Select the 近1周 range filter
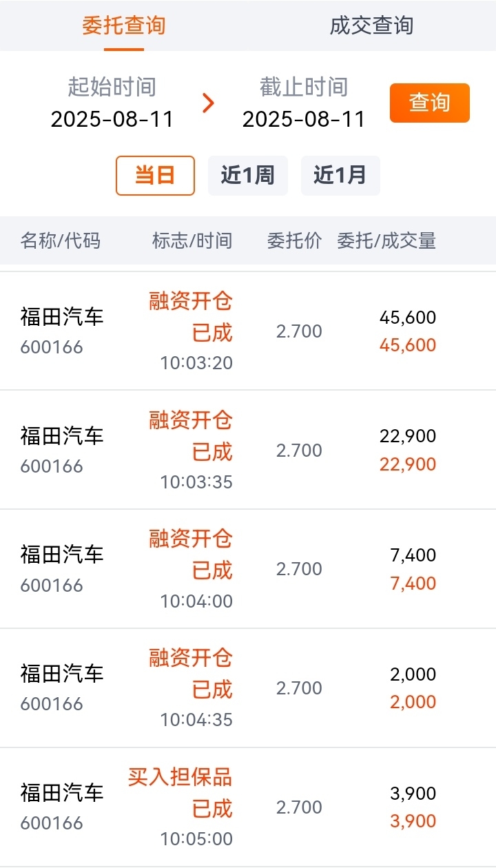This screenshot has width=496, height=868. pos(248,176)
